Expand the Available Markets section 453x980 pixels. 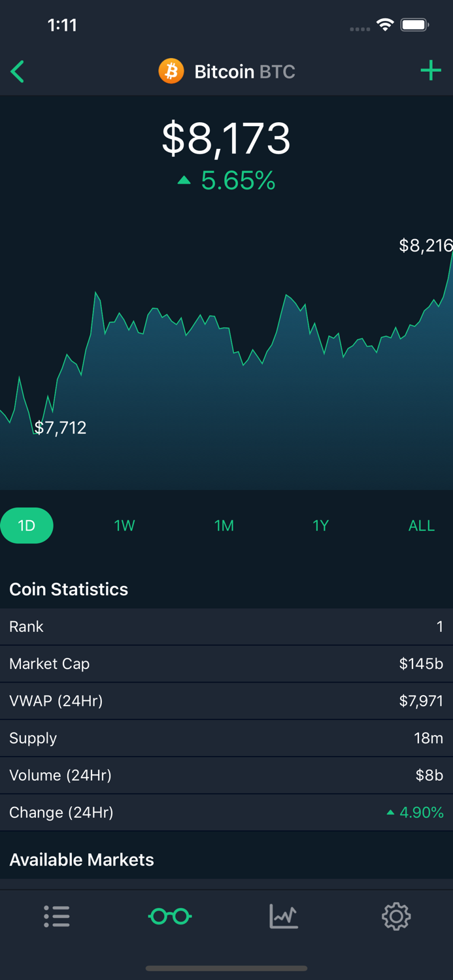click(x=82, y=860)
